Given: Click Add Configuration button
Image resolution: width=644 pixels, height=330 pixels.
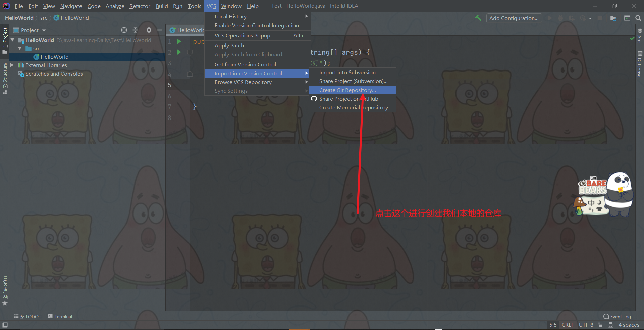Looking at the screenshot, I should point(514,18).
